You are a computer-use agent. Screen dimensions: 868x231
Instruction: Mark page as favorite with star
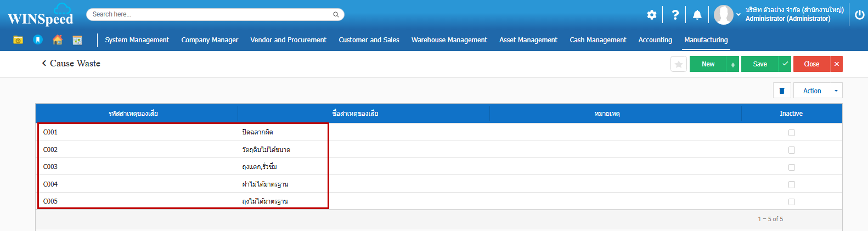679,64
